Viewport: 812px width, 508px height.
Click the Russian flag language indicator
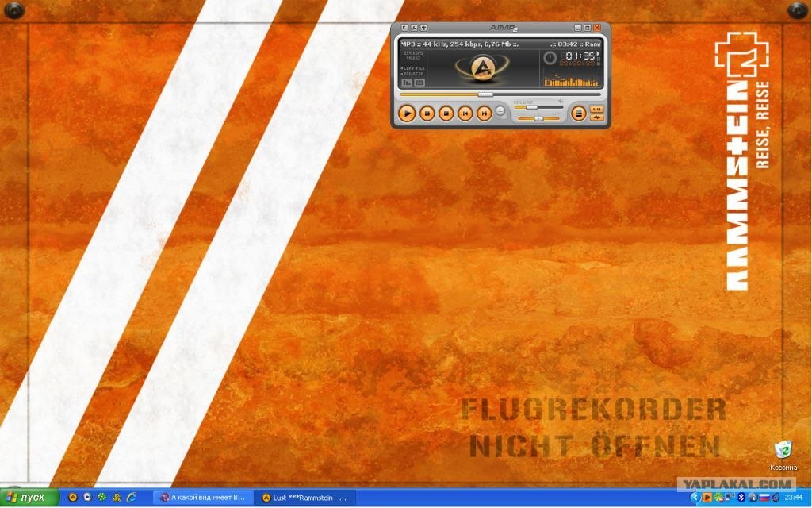(x=764, y=498)
